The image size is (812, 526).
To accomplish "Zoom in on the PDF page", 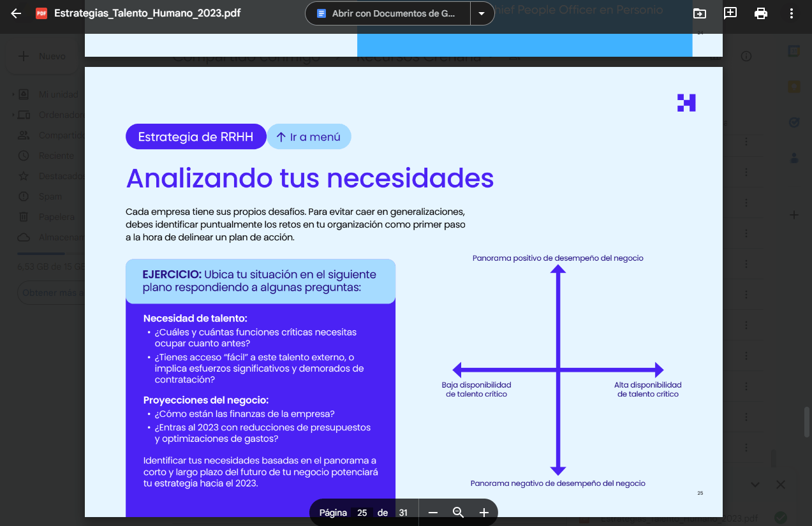I will 484,512.
